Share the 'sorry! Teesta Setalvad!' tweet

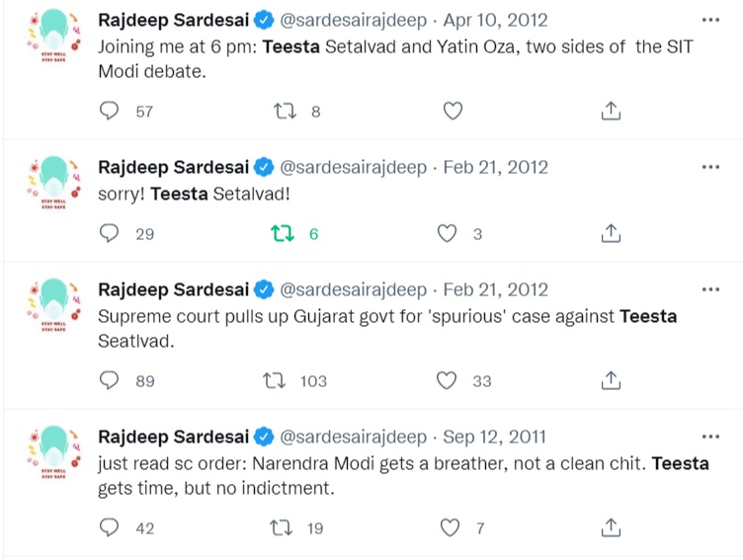click(x=612, y=234)
